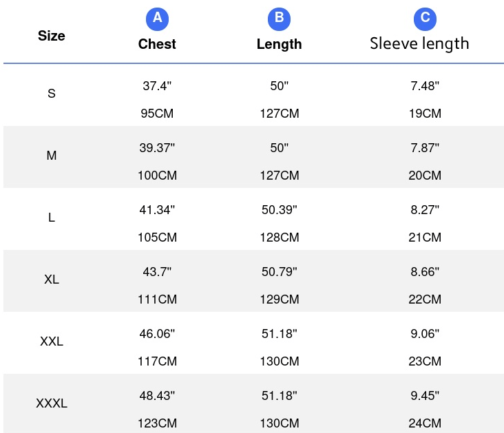This screenshot has width=504, height=433.
Task: Click the 50.39" length value
Action: (x=279, y=210)
